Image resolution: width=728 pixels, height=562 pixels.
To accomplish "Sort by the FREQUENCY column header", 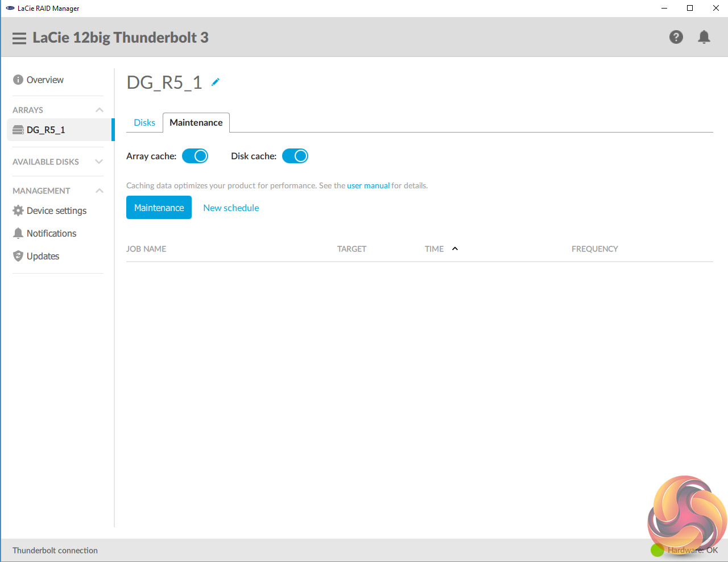I will [595, 249].
